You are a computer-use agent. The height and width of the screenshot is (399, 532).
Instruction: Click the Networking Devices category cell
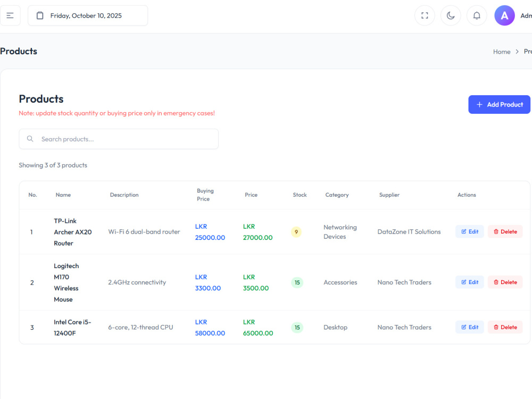coord(340,232)
